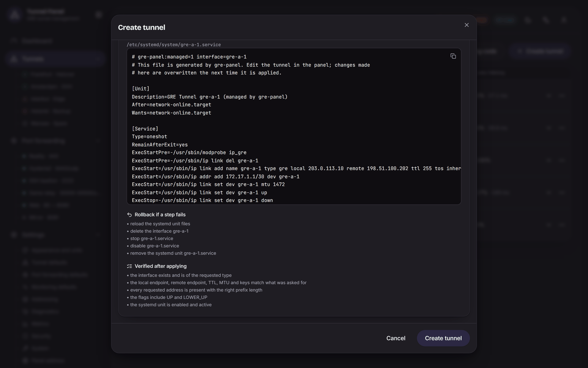Select the /etc/systemd/system/gre-a-1.service path label
Viewport: 588px width, 368px height.
(x=174, y=45)
